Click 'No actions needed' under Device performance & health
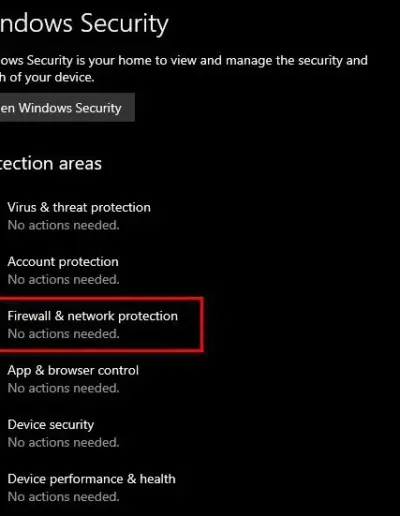Image resolution: width=400 pixels, height=516 pixels. coord(63,497)
